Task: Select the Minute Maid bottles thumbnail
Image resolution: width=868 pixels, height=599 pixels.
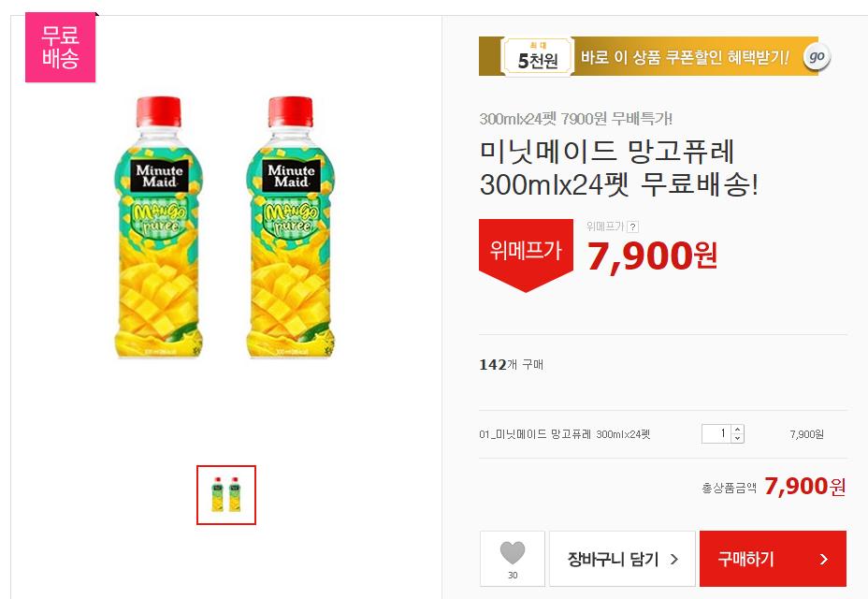Action: tap(226, 495)
